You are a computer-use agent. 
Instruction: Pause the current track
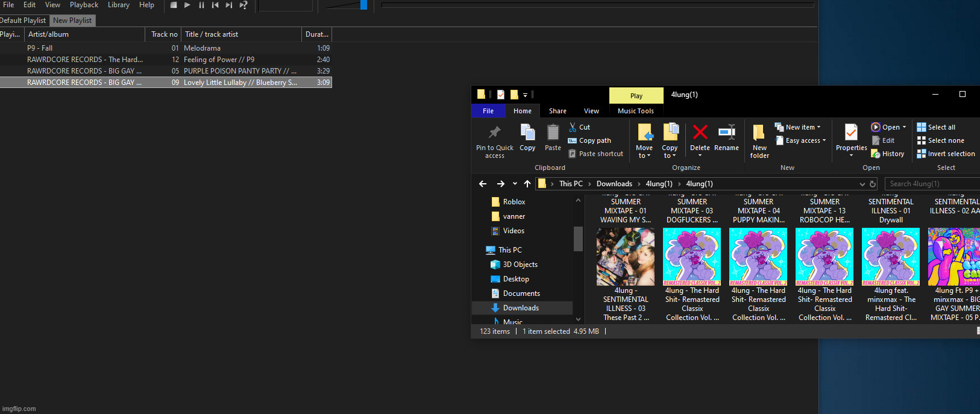(x=201, y=5)
